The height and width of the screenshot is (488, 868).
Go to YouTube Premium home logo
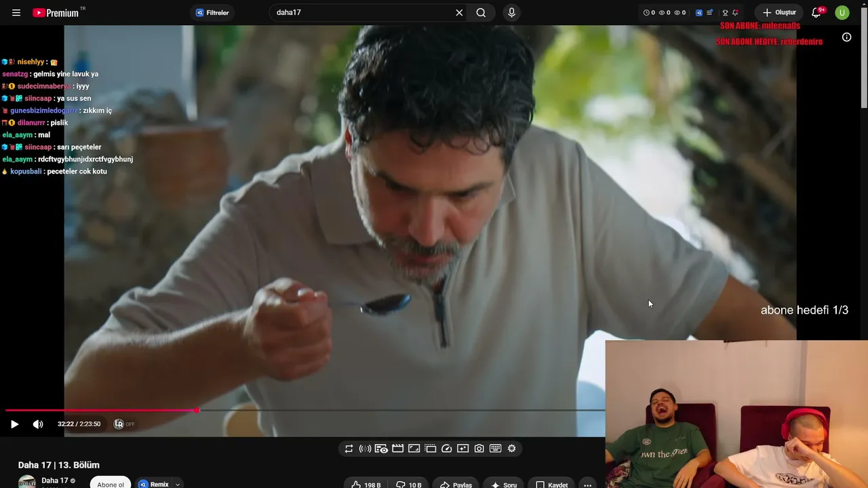click(56, 13)
